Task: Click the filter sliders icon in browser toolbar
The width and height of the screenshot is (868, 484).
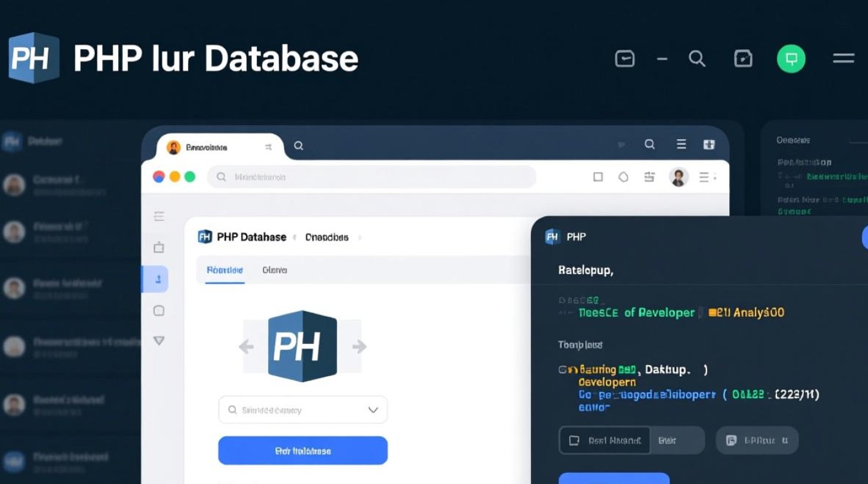Action: point(650,176)
